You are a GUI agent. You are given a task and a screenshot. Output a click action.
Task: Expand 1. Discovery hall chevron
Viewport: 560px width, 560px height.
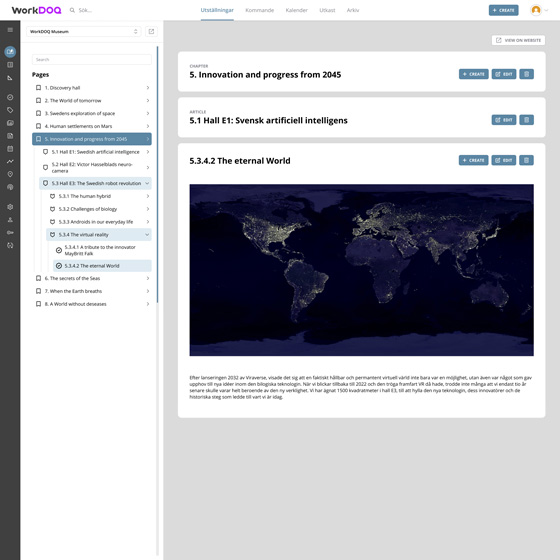click(x=148, y=88)
